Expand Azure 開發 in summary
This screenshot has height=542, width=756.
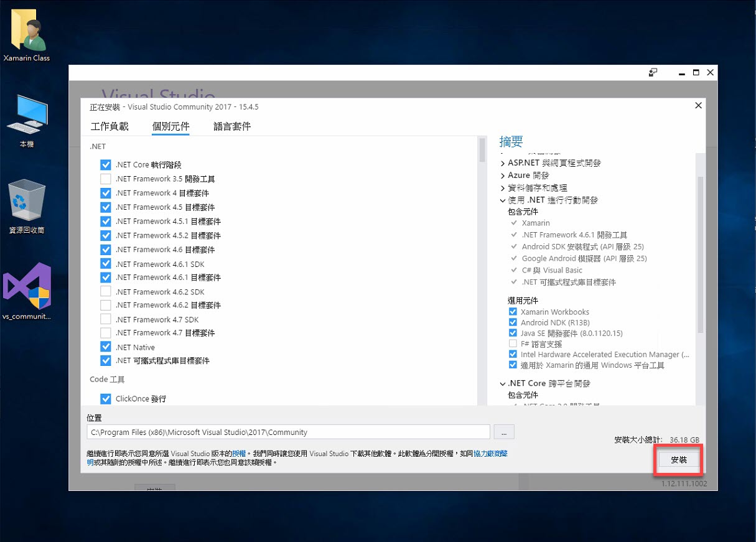pyautogui.click(x=503, y=175)
